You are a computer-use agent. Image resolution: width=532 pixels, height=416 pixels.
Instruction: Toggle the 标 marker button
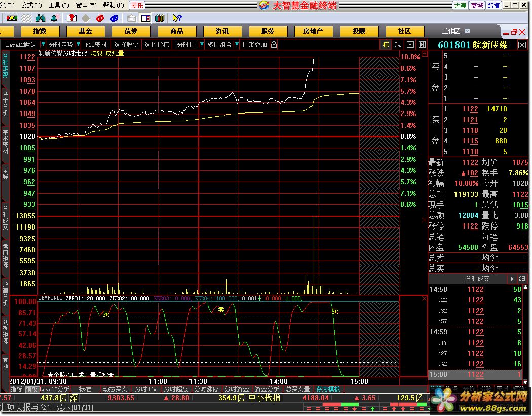click(386, 45)
